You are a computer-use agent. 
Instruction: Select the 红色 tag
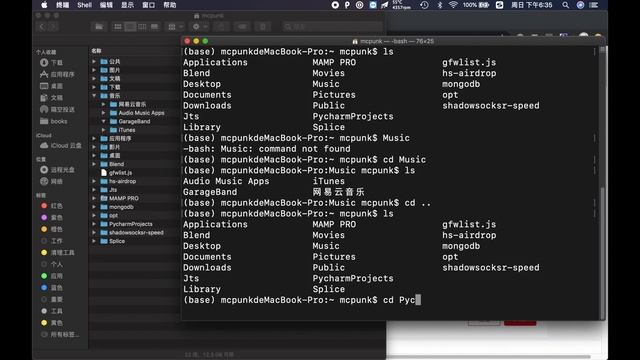pyautogui.click(x=51, y=206)
